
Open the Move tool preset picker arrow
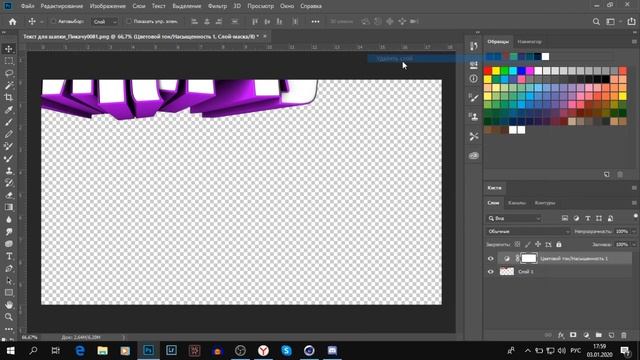pos(42,22)
